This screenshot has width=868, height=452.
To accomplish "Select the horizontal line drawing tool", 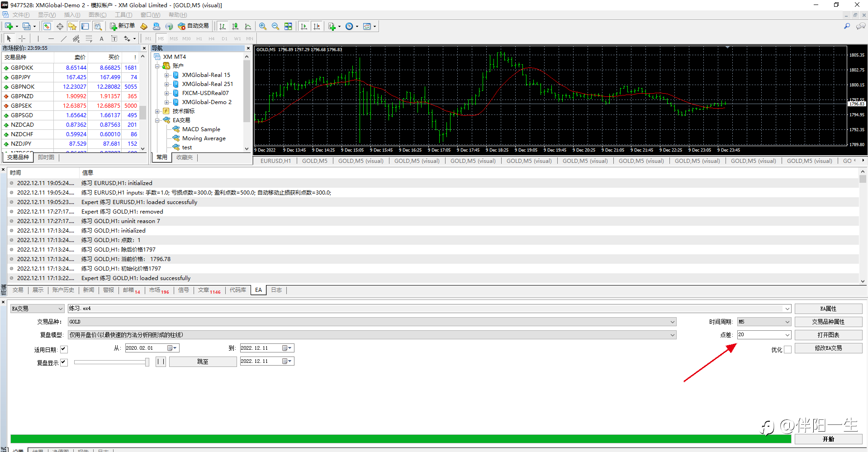I will [x=51, y=38].
